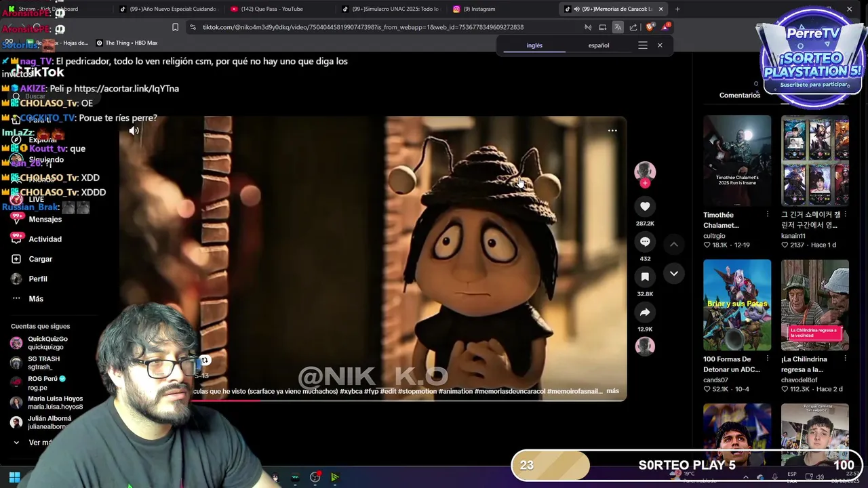Expand Ver más followed accounts
868x488 pixels.
[x=39, y=443]
